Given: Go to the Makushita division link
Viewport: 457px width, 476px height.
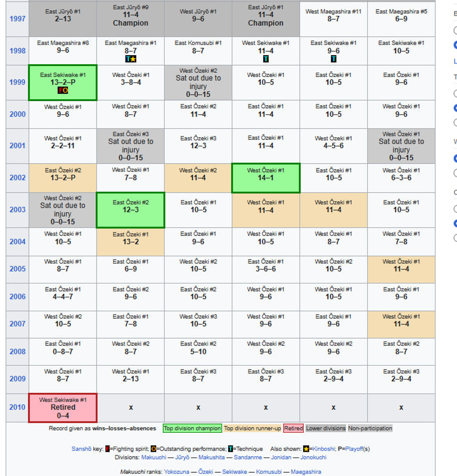Looking at the screenshot, I should 212,457.
